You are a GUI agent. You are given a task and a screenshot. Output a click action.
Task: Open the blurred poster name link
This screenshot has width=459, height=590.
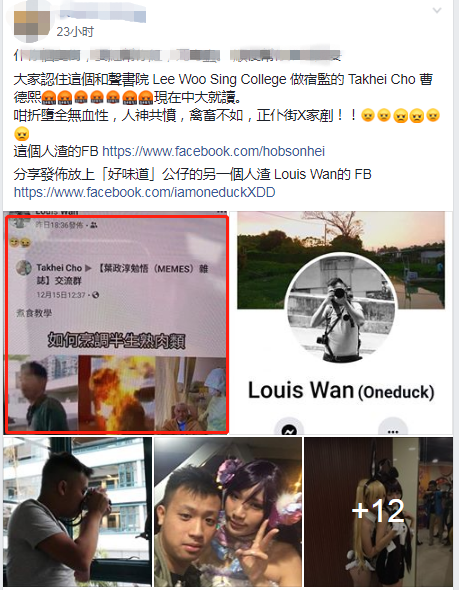coord(102,14)
